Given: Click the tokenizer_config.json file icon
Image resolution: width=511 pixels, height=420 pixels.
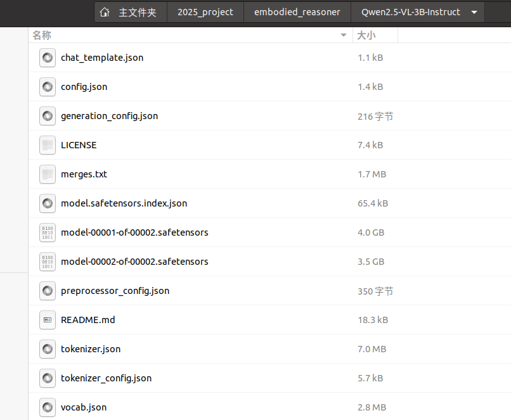Looking at the screenshot, I should (x=48, y=378).
